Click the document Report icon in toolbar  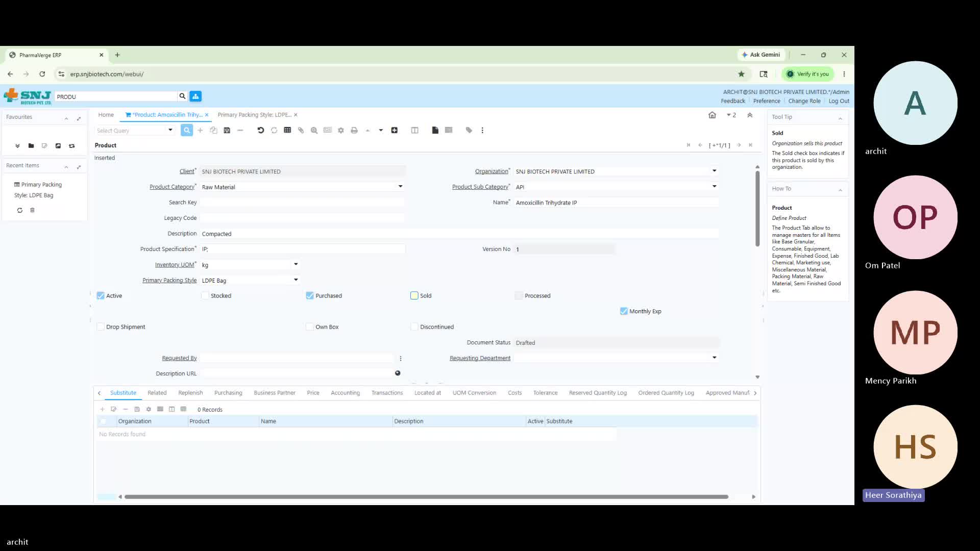[x=435, y=130]
